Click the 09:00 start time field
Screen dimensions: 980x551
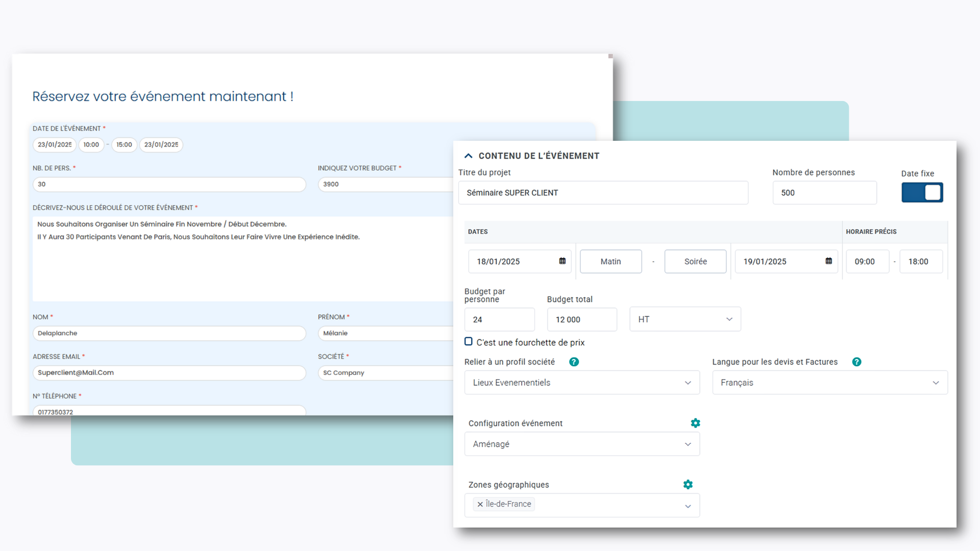click(x=868, y=261)
